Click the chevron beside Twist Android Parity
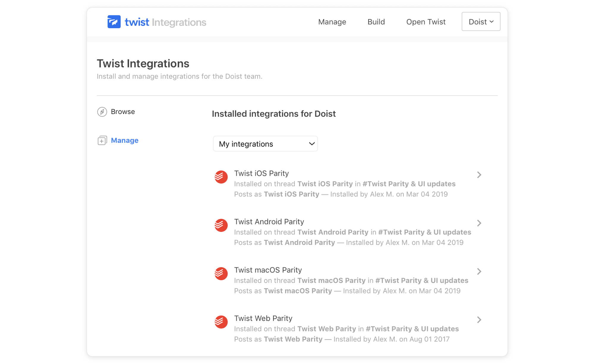 (479, 223)
